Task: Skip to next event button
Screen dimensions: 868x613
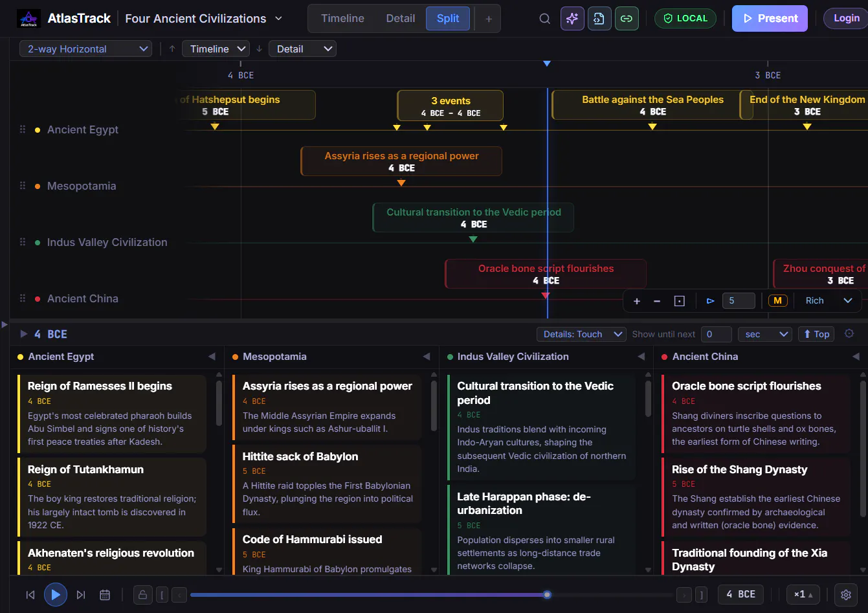Action: click(x=81, y=595)
